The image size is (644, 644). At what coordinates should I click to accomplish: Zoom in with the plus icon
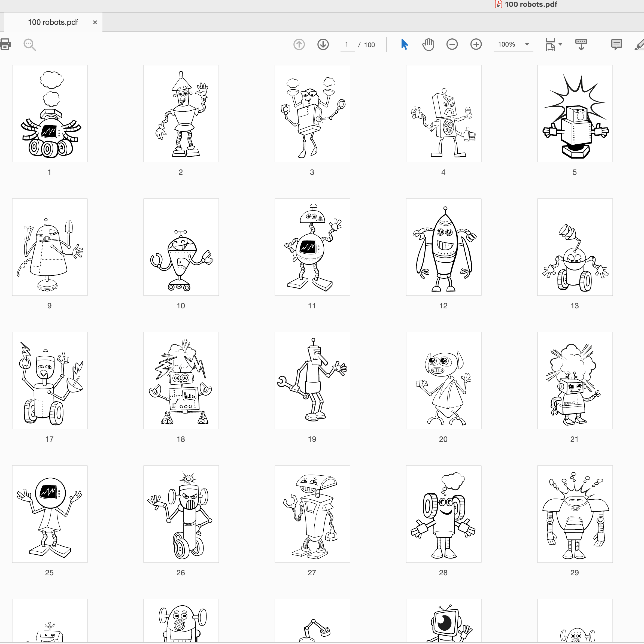(476, 44)
